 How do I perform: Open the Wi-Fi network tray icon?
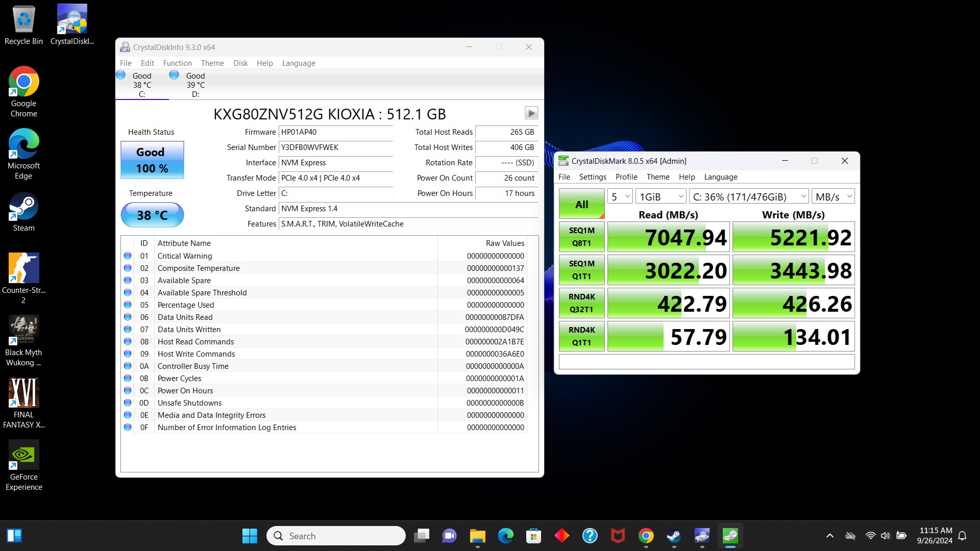tap(870, 536)
